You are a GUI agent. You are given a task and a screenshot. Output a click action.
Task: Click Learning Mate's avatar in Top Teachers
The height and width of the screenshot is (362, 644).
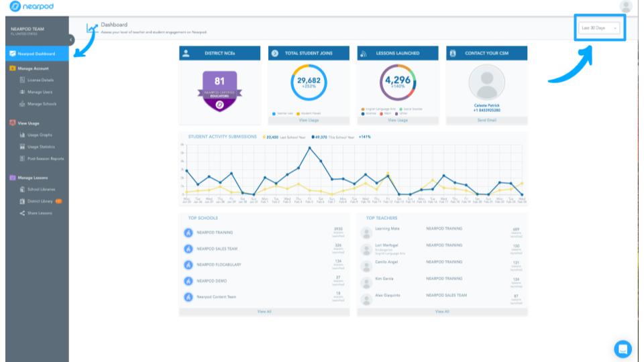pos(366,233)
